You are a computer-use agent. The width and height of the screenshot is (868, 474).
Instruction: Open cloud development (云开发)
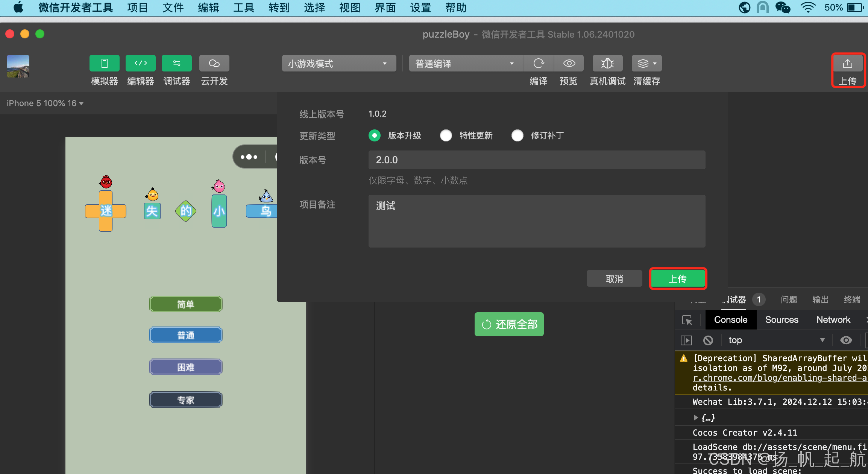(x=214, y=63)
